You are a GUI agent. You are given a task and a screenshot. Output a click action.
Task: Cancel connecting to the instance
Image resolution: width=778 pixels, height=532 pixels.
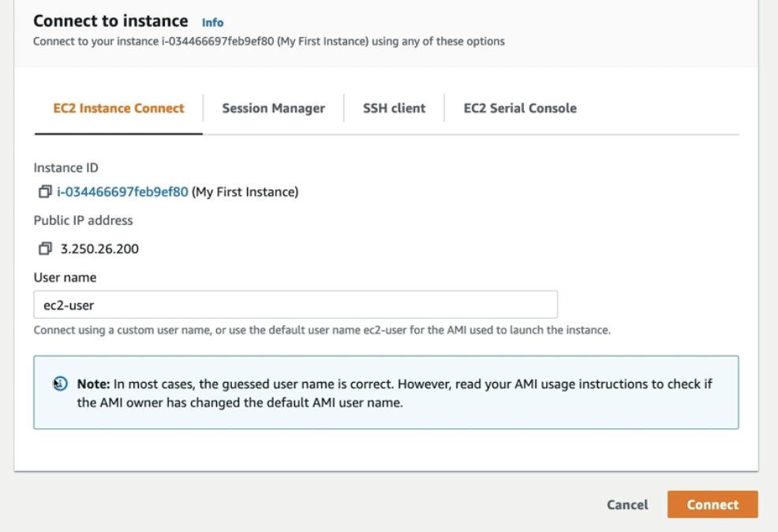(627, 505)
